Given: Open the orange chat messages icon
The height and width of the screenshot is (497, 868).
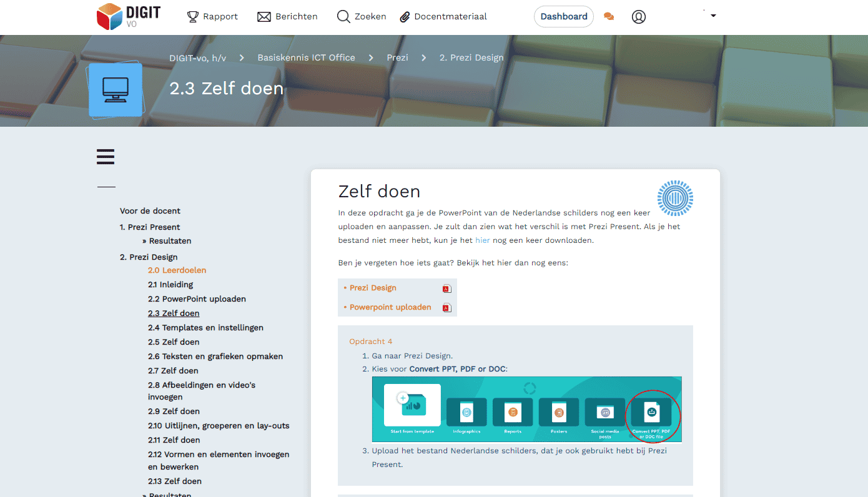Looking at the screenshot, I should [x=609, y=16].
